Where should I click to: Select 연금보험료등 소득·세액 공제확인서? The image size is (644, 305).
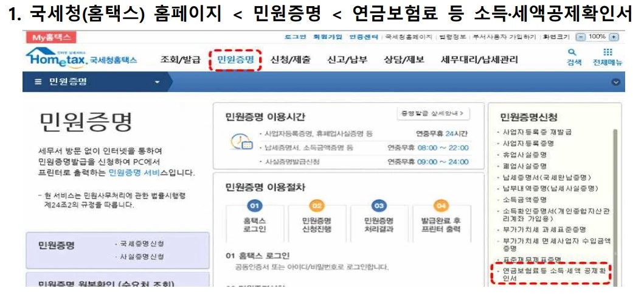553,274
